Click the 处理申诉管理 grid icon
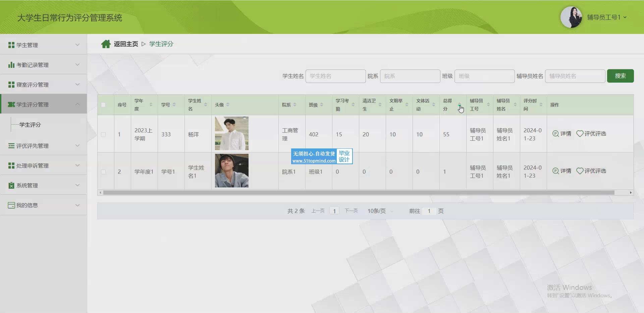Viewport: 644px width, 313px height. coord(11,166)
